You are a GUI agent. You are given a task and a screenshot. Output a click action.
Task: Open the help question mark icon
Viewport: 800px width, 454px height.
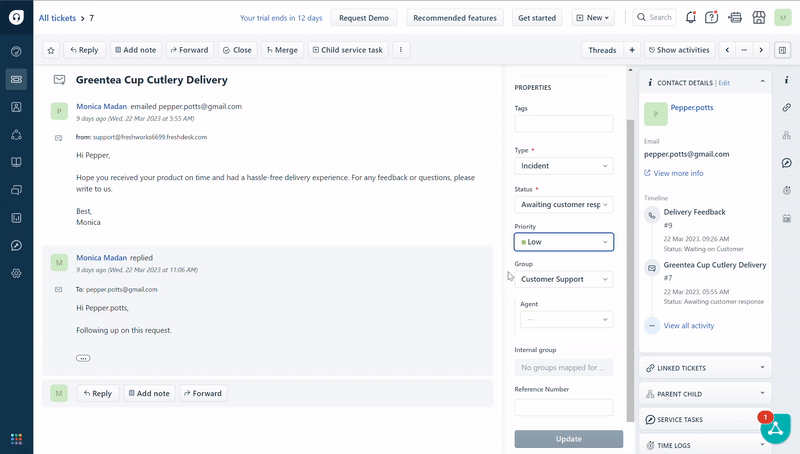711,18
